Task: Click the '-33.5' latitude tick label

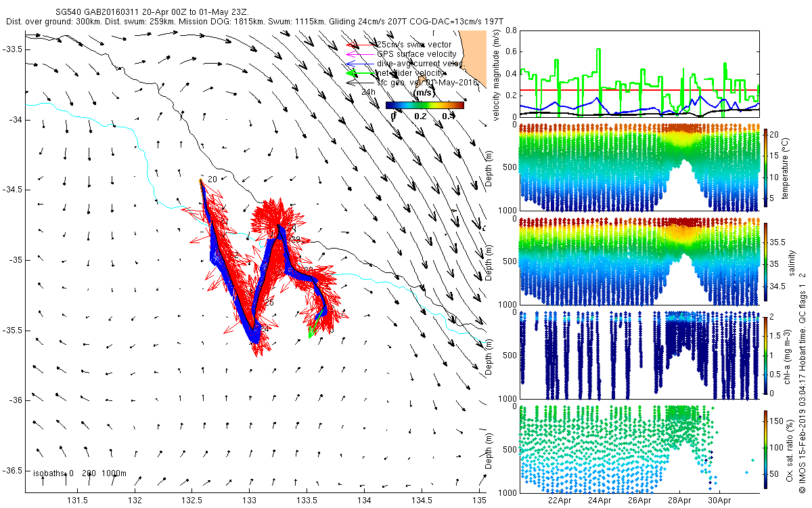Action: (x=14, y=49)
